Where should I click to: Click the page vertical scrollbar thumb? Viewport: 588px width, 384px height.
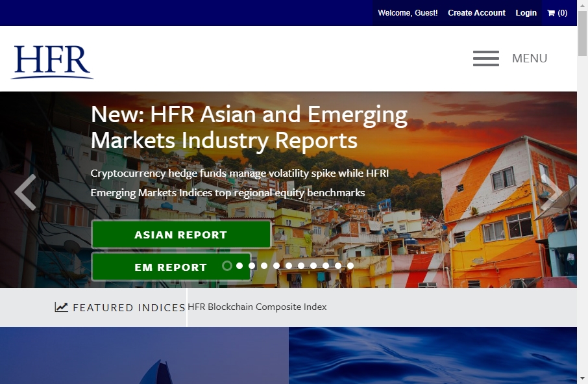582,33
